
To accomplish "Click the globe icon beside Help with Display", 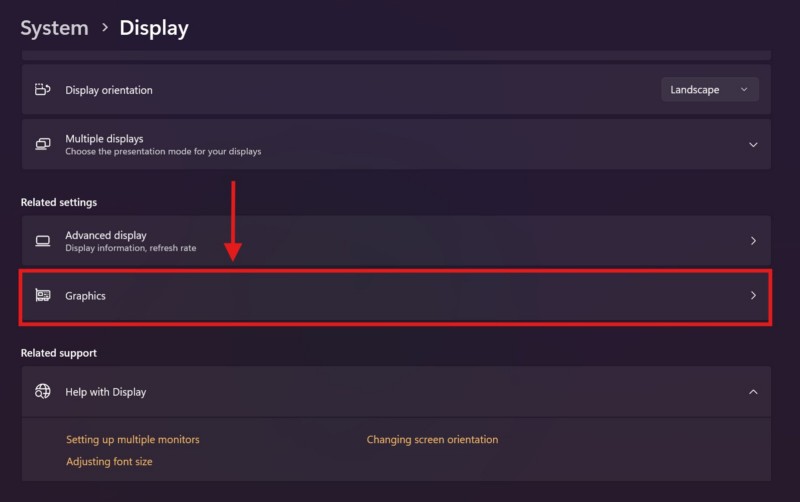I will 42,392.
